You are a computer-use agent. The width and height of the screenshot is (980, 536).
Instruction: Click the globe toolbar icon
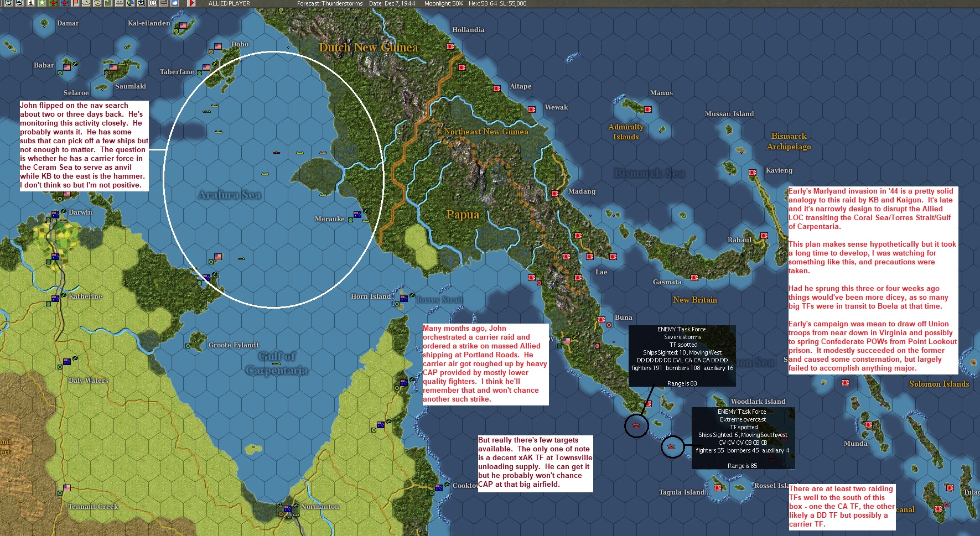click(x=131, y=3)
